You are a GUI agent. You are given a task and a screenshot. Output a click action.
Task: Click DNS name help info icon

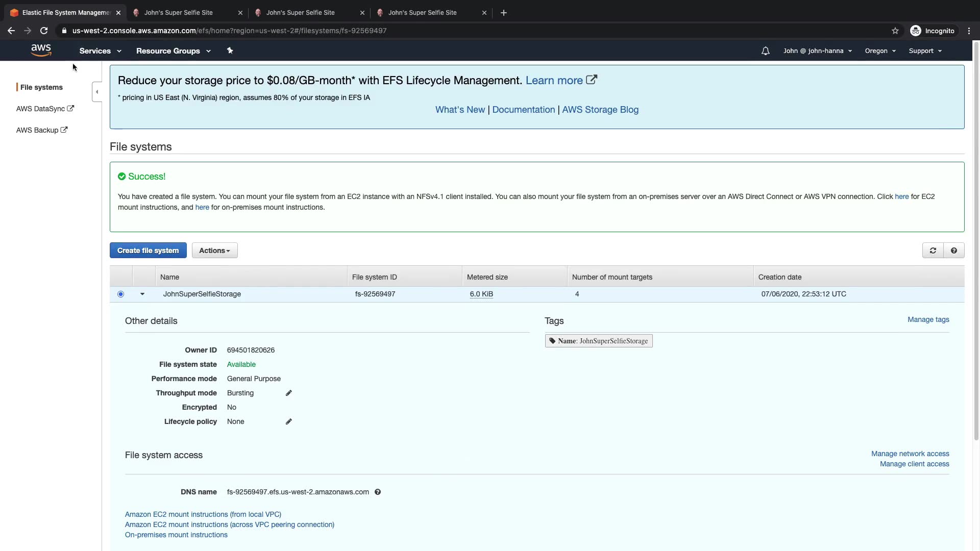(378, 492)
